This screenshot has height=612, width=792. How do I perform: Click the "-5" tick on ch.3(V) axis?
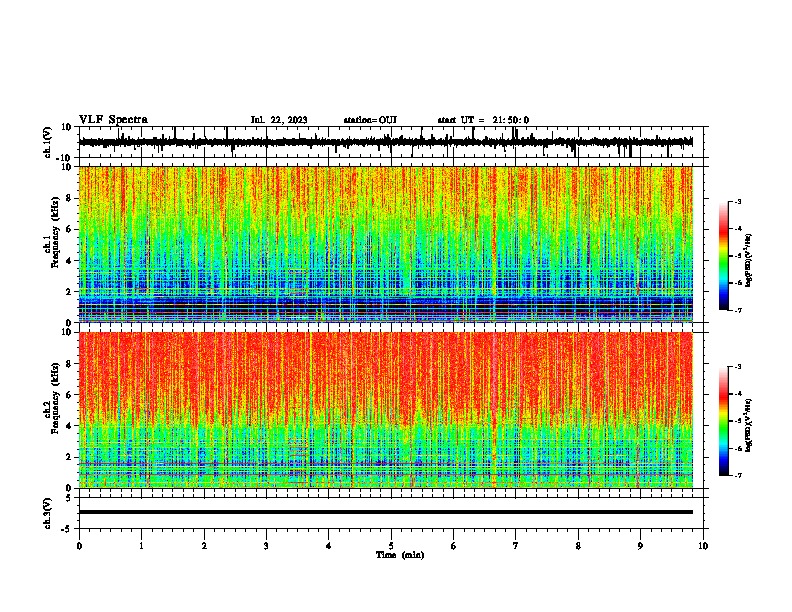(x=68, y=528)
